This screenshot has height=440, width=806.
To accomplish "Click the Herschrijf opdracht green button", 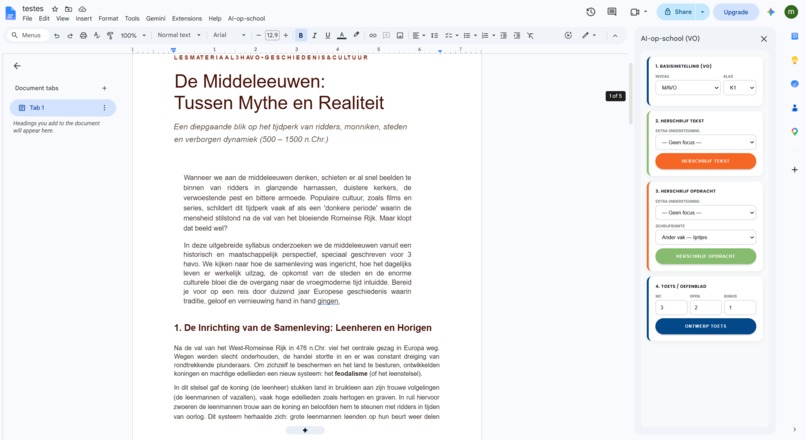I will point(705,256).
